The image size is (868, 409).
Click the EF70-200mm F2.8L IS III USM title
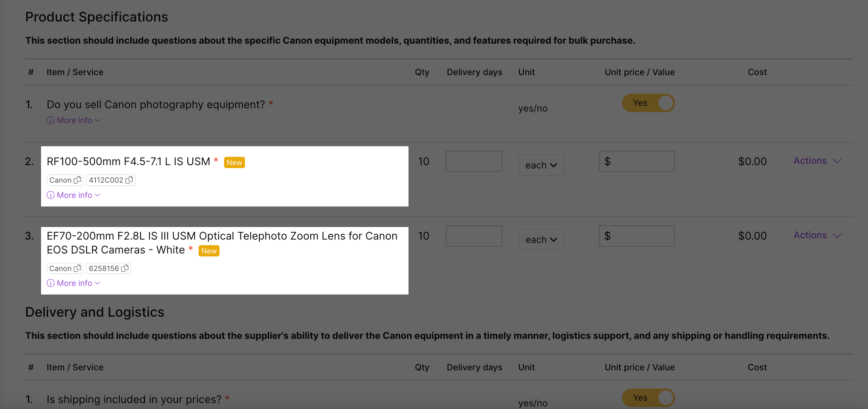[x=222, y=243]
